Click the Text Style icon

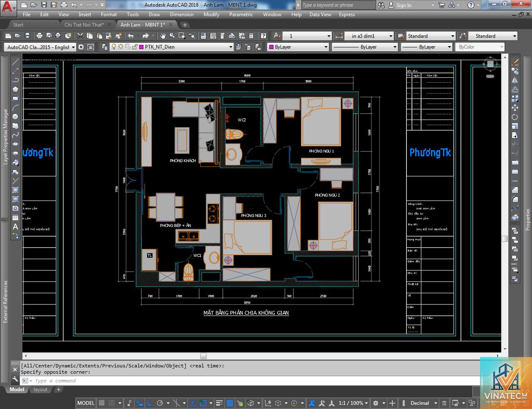(277, 36)
